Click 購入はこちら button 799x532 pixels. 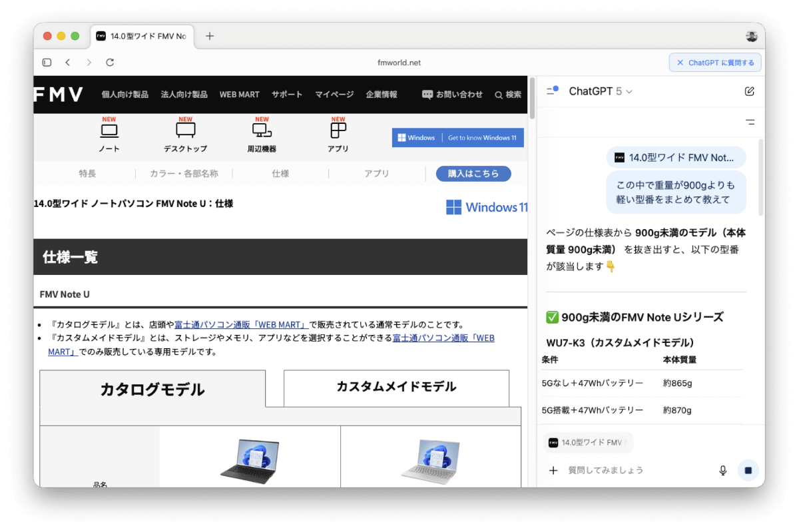point(473,174)
